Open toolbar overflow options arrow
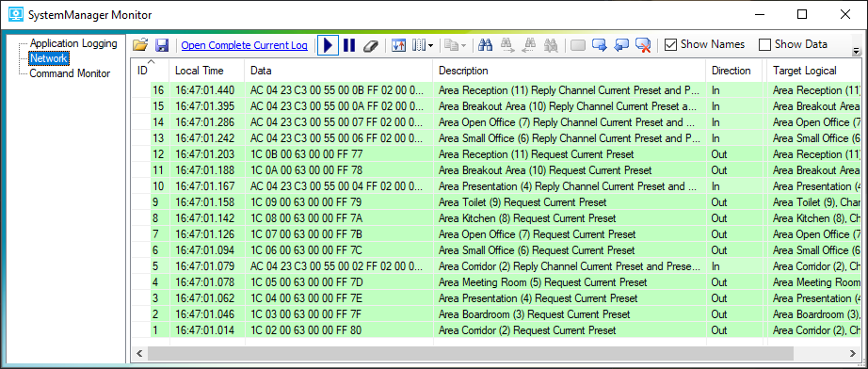 point(857,51)
